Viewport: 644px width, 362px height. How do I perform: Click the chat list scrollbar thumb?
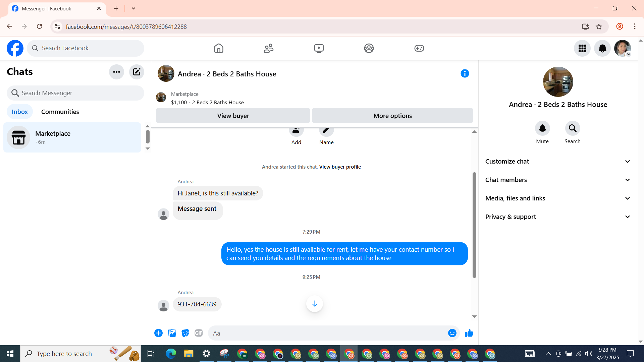[x=148, y=137]
